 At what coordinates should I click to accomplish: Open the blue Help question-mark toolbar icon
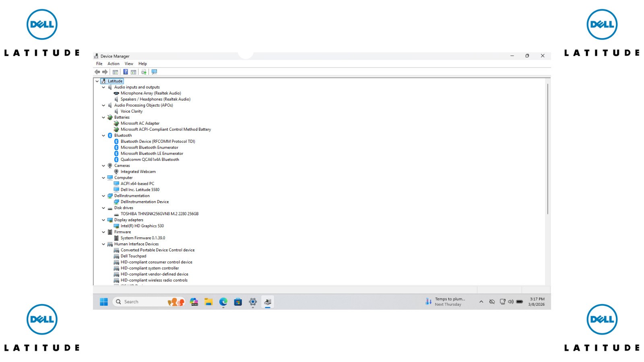[126, 72]
